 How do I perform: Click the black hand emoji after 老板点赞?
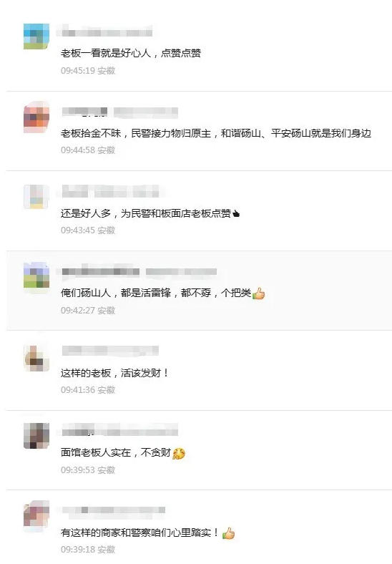236,214
